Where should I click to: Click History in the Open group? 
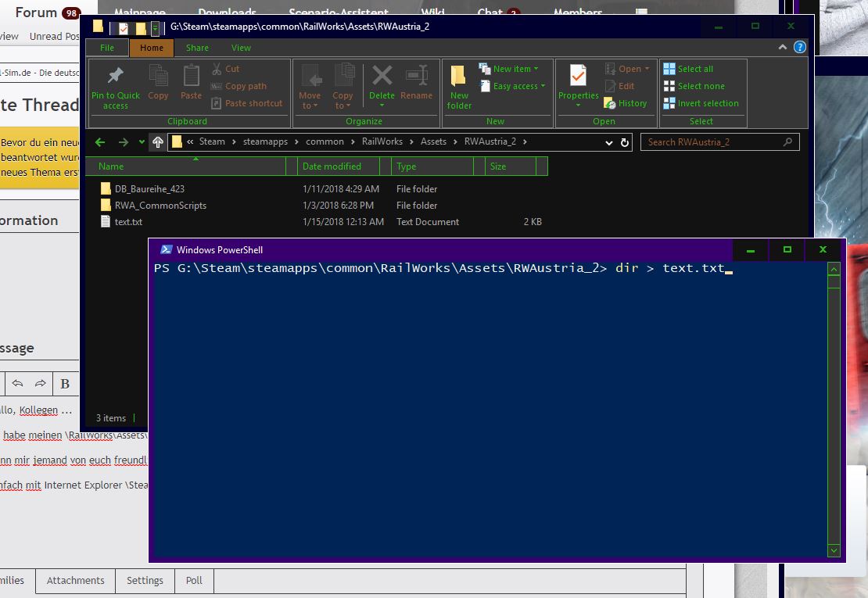(x=625, y=103)
